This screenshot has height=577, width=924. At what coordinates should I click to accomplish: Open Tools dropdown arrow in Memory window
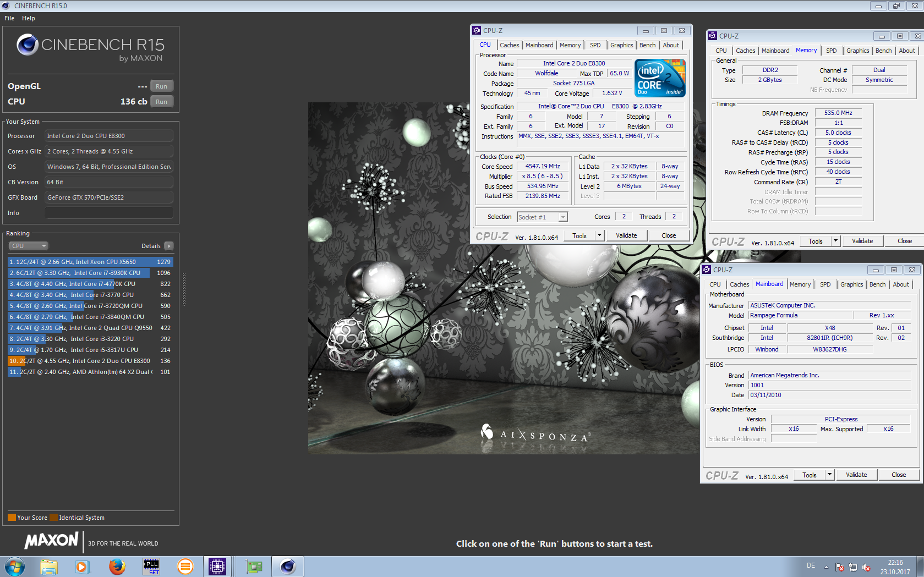[x=835, y=241]
